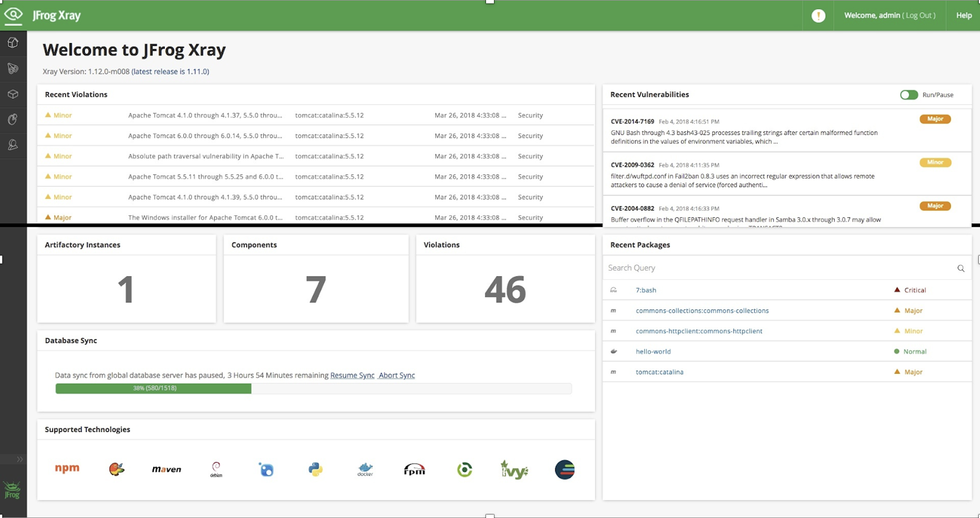980x518 pixels.
Task: Click the search magnifier in Recent Packages
Action: (x=961, y=268)
